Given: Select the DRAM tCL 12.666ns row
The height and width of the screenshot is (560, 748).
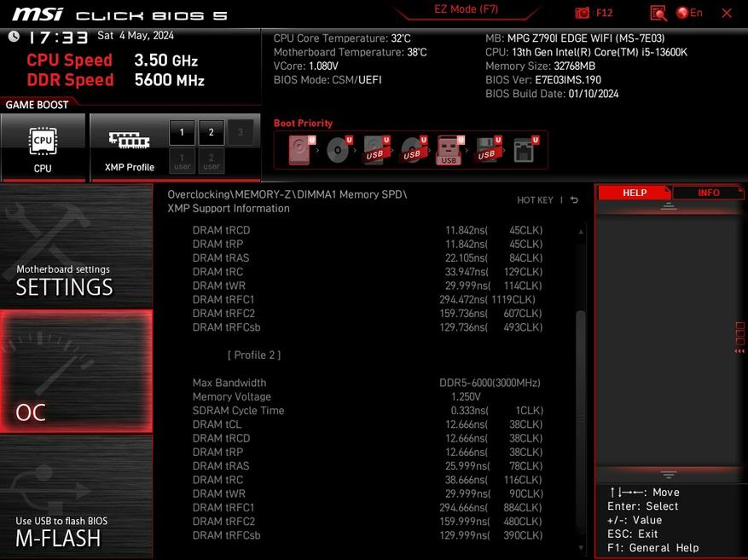Looking at the screenshot, I should point(368,424).
